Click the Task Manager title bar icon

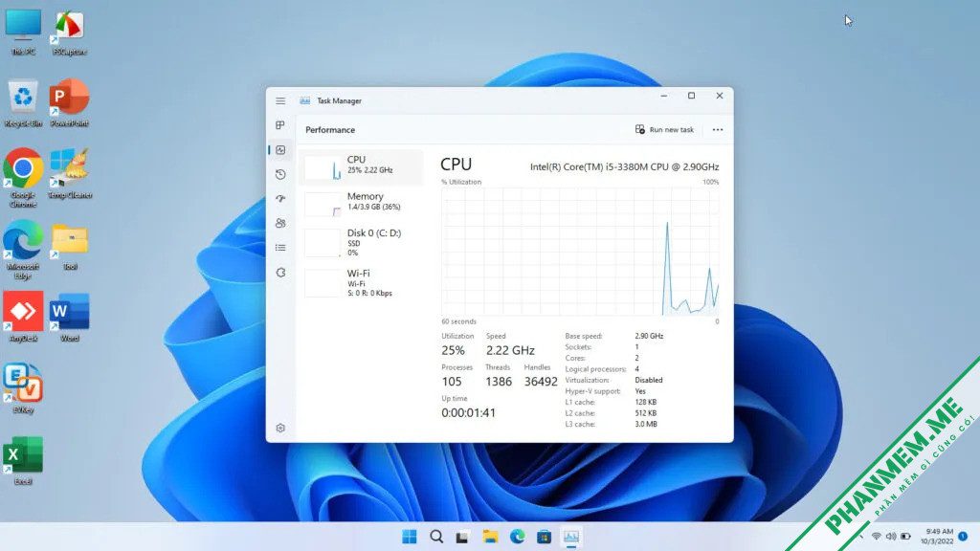coord(305,100)
